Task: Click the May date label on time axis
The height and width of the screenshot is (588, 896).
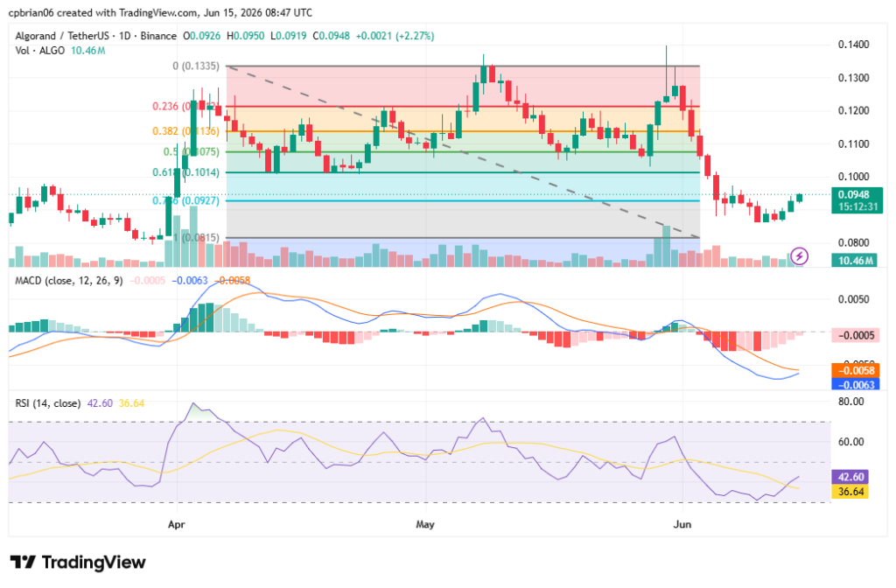Action: click(x=425, y=524)
